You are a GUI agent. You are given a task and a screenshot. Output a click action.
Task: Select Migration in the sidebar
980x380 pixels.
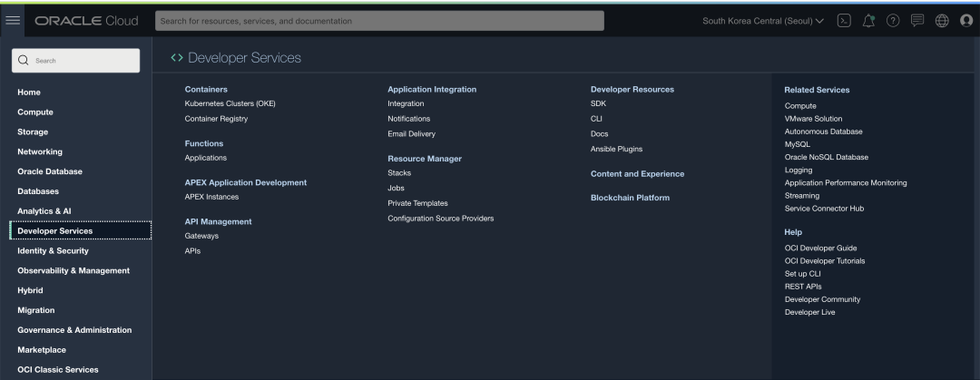click(x=35, y=310)
